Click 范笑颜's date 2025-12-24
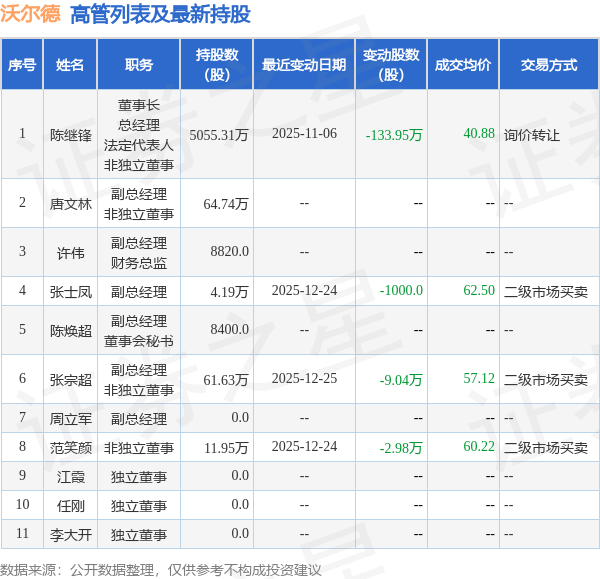This screenshot has width=600, height=579. coord(304,447)
